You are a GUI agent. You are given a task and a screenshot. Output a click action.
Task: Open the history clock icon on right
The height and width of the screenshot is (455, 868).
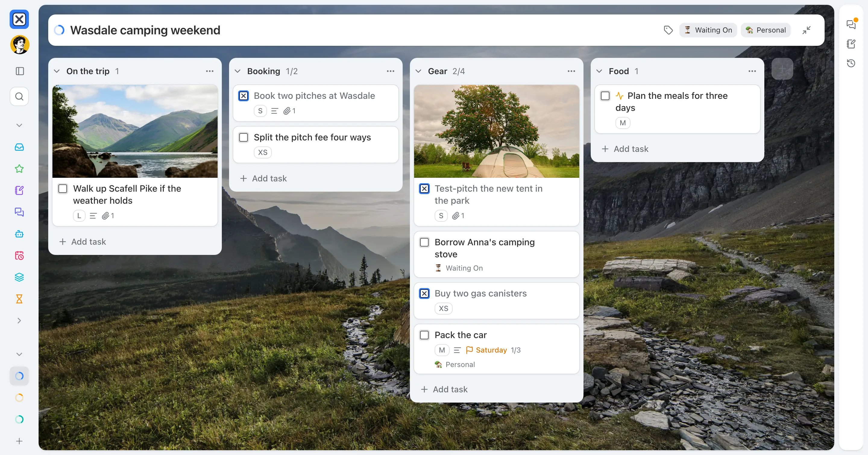coord(851,63)
